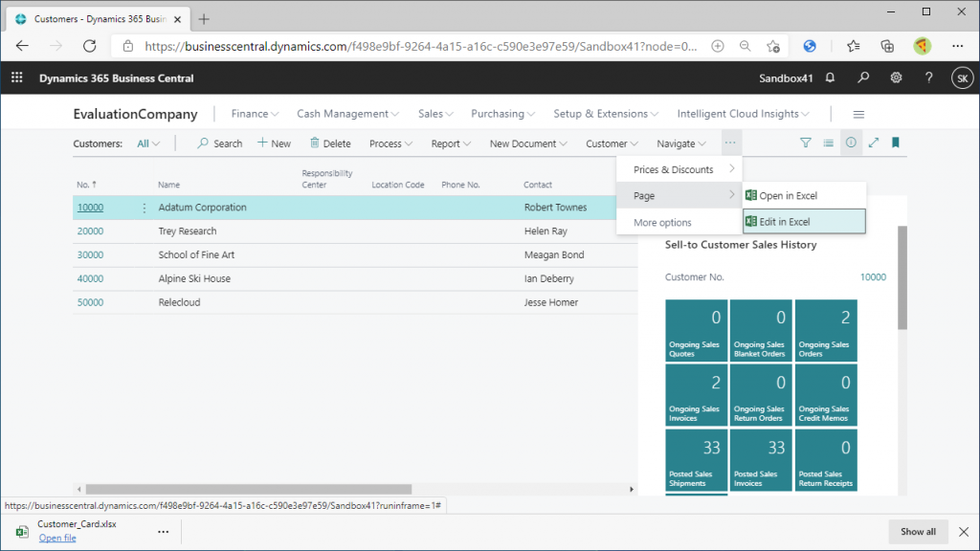Image resolution: width=980 pixels, height=551 pixels.
Task: Sort by the Name column header
Action: pos(168,185)
